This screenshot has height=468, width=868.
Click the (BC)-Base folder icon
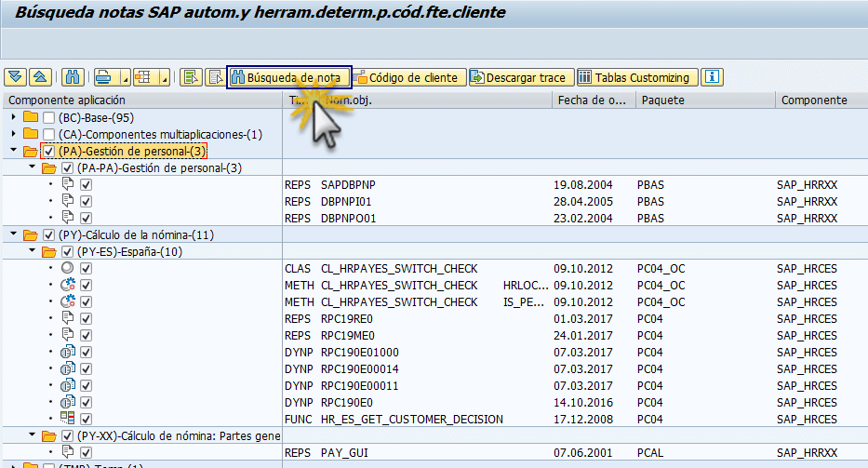[x=31, y=117]
